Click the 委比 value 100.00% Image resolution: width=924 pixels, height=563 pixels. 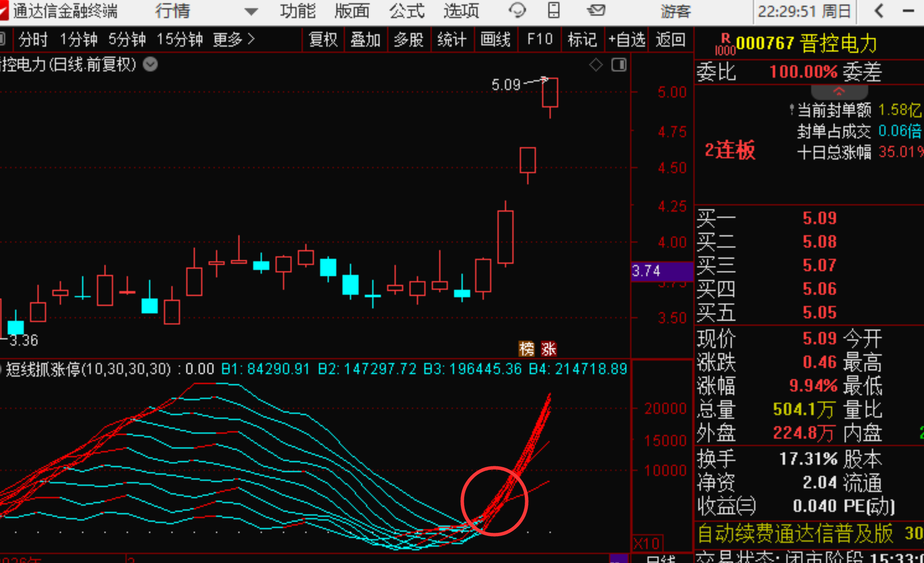point(803,72)
